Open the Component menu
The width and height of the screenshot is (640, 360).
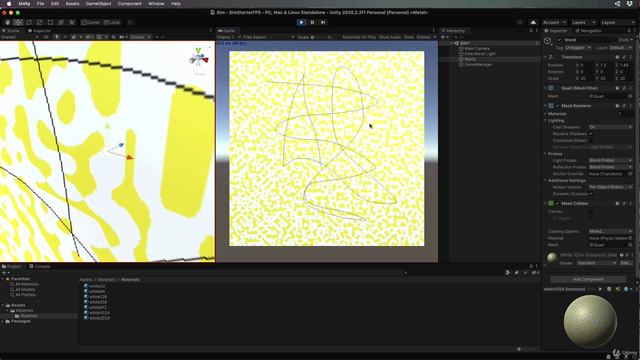click(129, 4)
